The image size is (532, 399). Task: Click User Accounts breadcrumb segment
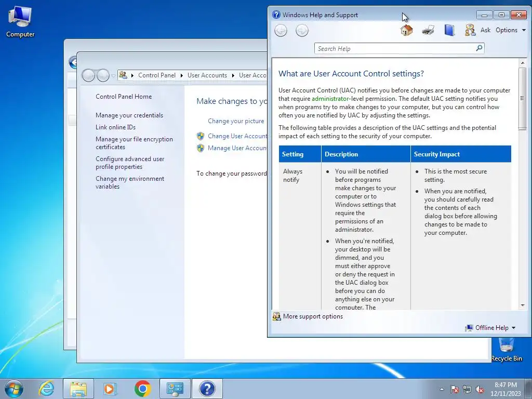(207, 75)
